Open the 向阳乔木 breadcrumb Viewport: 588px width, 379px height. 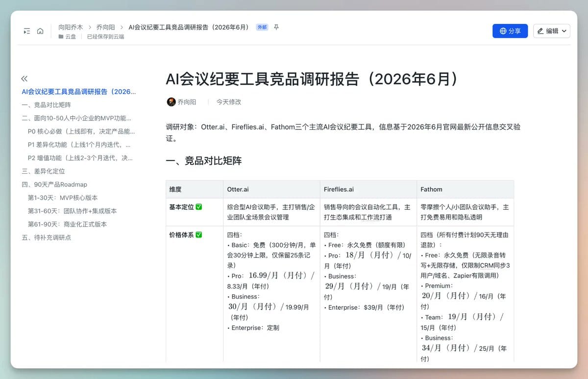coord(71,27)
